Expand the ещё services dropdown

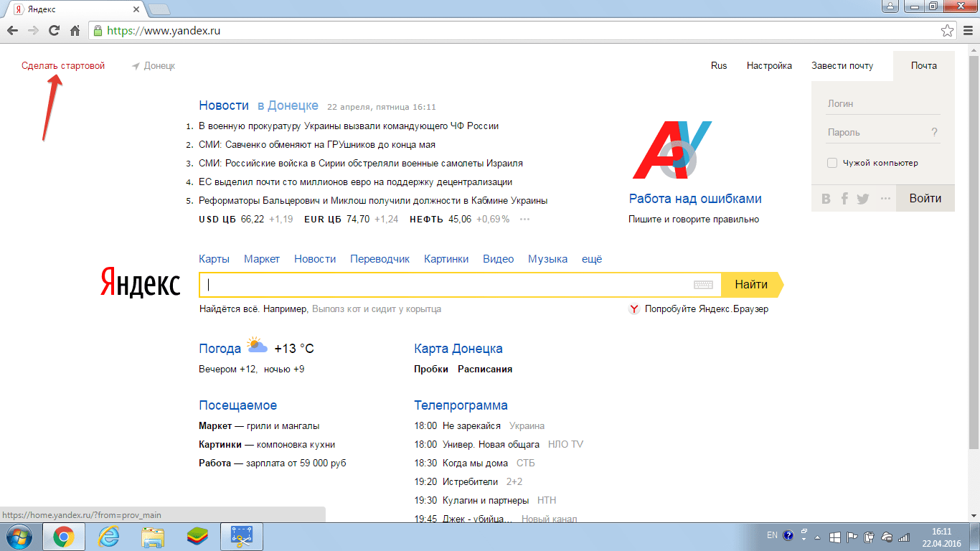pos(592,259)
